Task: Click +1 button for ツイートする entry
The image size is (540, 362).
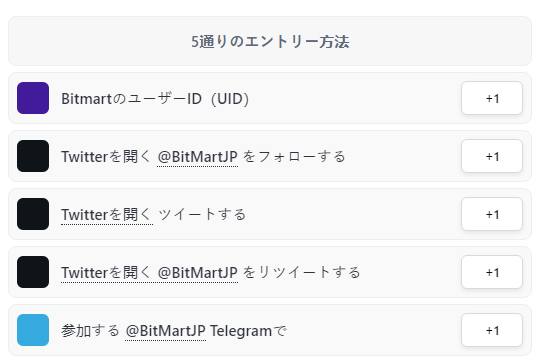Action: pos(492,214)
